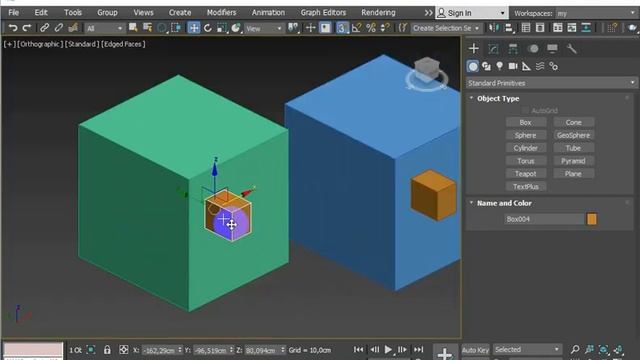Select Lights category icon
Viewport: 640px width, 360px height.
point(500,66)
